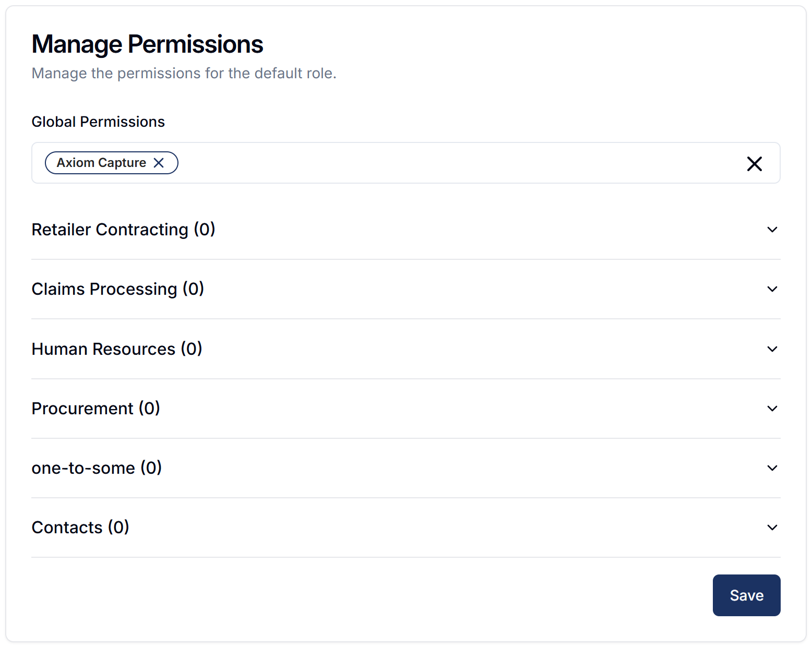Expand the Contacts (0) section title

[x=80, y=528]
